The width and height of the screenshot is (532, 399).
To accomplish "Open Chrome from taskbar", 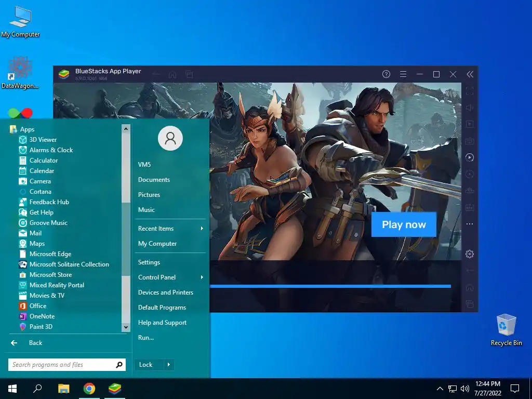I will tap(89, 389).
